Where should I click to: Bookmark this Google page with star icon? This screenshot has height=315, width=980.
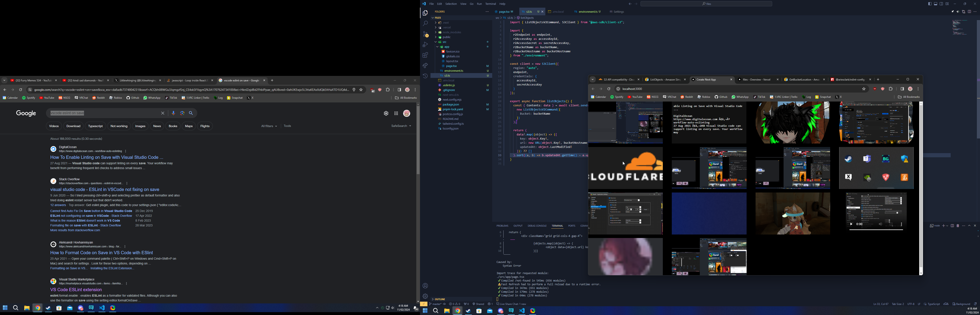tap(361, 90)
